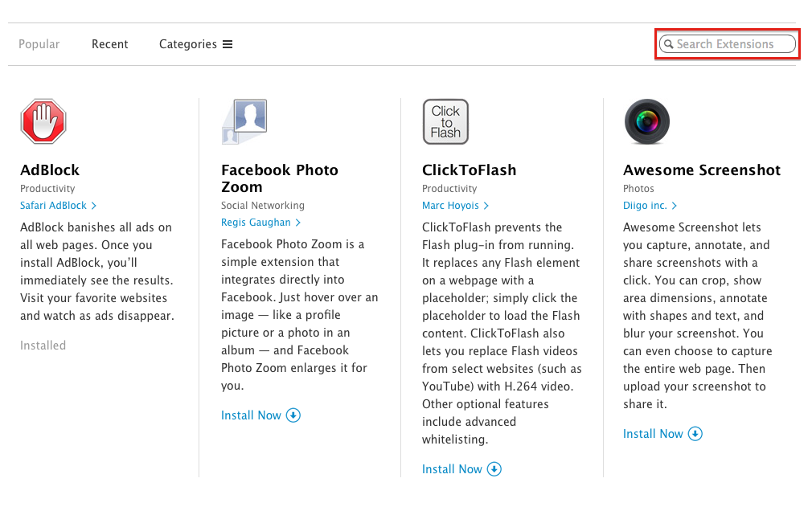This screenshot has height=507, width=812.
Task: Open Marc Hoyois developer link
Action: (x=450, y=206)
